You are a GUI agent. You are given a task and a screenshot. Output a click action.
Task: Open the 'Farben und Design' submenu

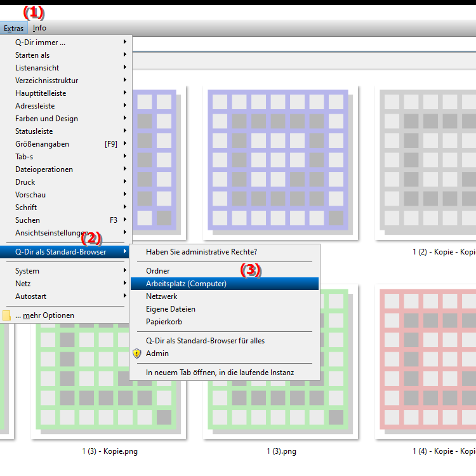pos(66,119)
